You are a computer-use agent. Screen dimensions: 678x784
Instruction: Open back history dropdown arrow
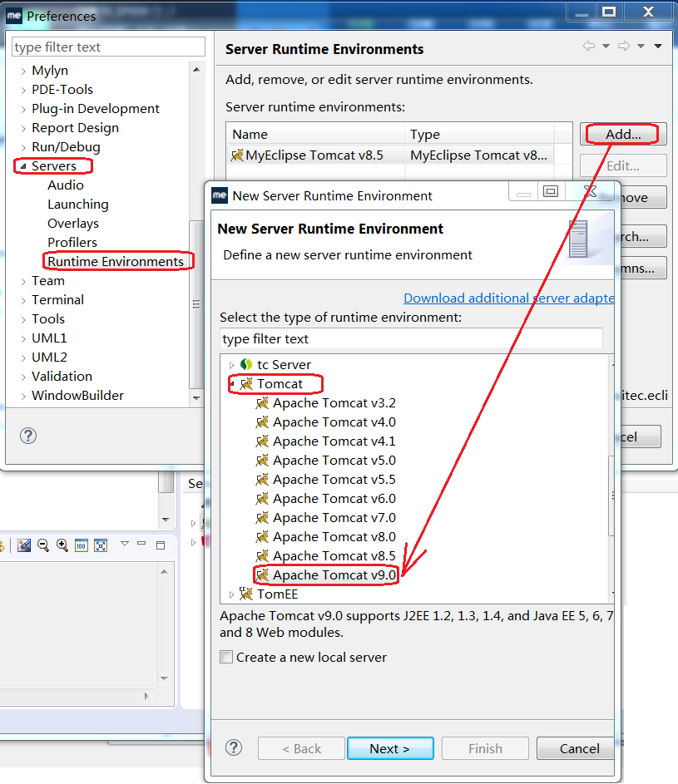pyautogui.click(x=606, y=46)
